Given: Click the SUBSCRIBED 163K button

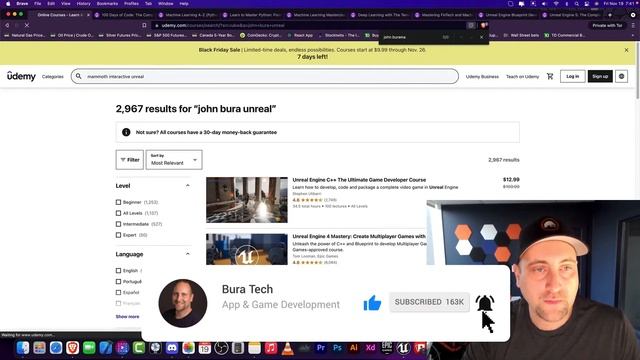Looking at the screenshot, I should [x=429, y=302].
